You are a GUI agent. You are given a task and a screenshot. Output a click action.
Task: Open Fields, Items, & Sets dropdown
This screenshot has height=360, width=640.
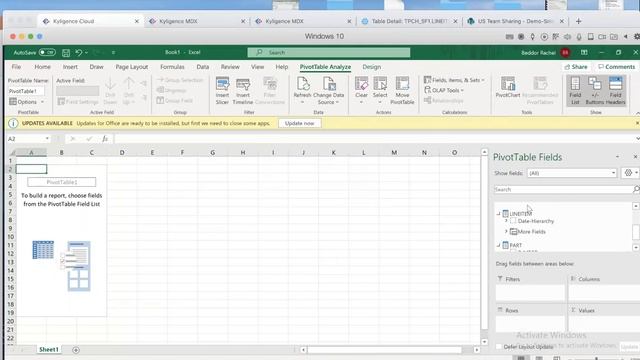point(454,80)
